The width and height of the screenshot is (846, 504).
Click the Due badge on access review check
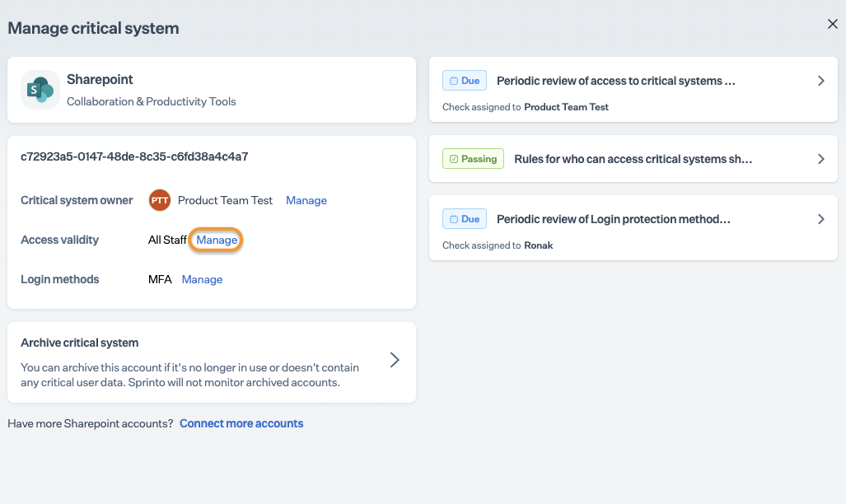point(465,81)
